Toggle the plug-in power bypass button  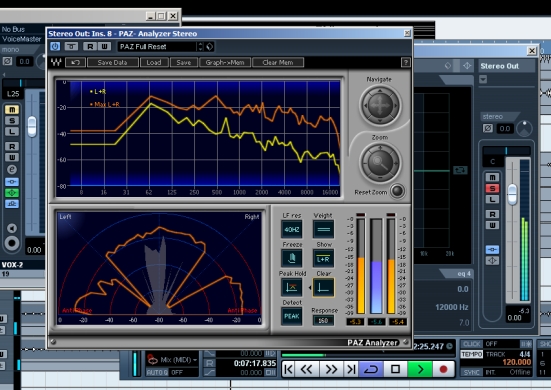click(x=55, y=46)
